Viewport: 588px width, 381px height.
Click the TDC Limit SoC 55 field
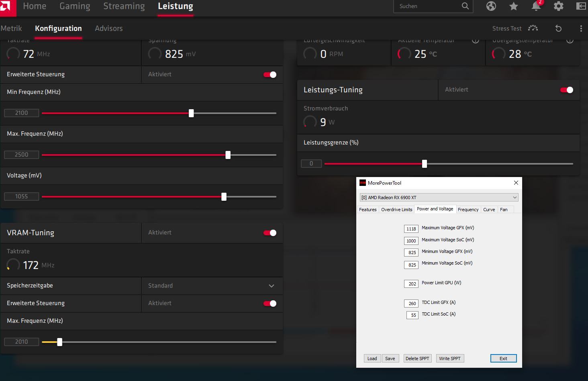pos(412,315)
